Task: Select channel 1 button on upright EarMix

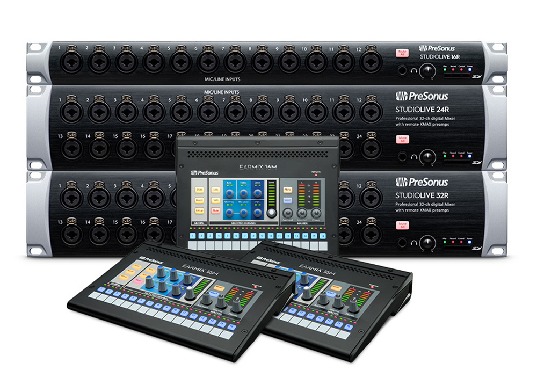Action: [x=193, y=236]
